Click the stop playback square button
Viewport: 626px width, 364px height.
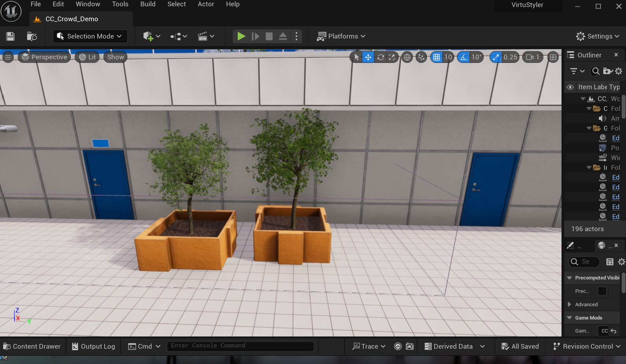[x=269, y=36]
